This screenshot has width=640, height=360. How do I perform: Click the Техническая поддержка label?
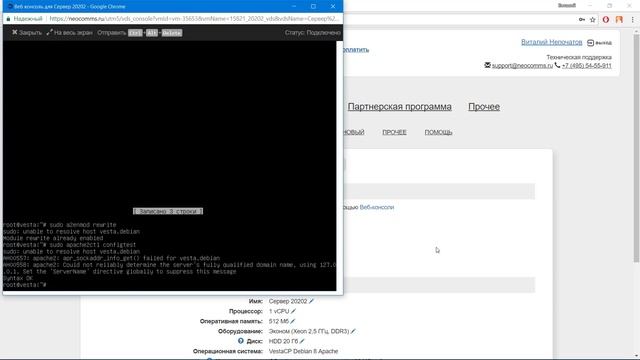[579, 57]
